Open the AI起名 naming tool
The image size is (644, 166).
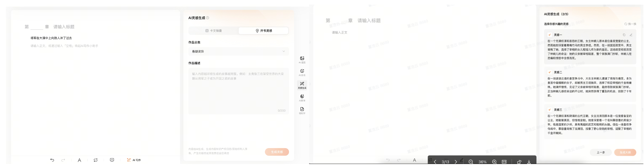(x=302, y=72)
